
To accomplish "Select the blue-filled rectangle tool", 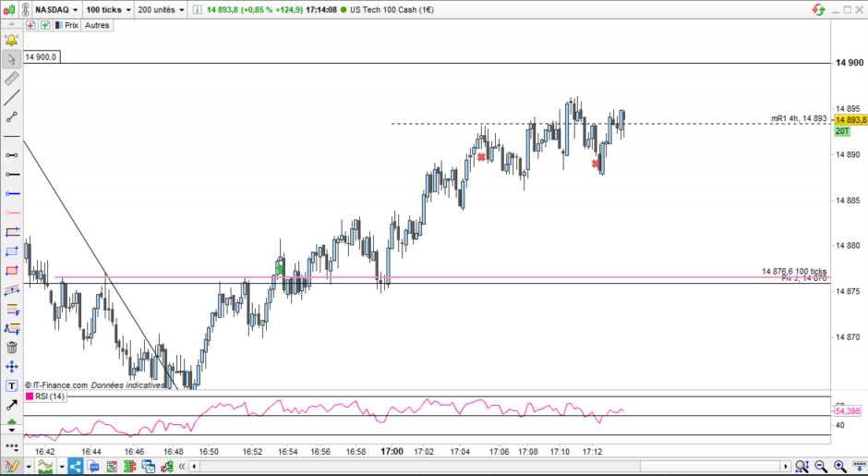I will point(11,251).
